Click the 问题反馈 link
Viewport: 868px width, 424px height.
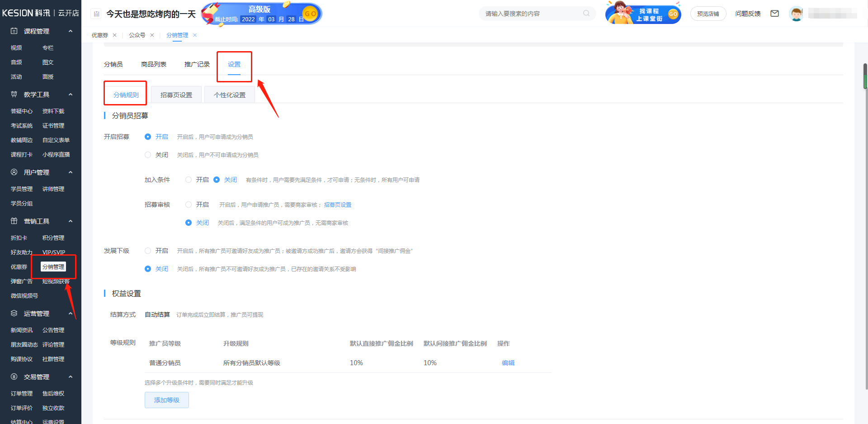[x=748, y=14]
